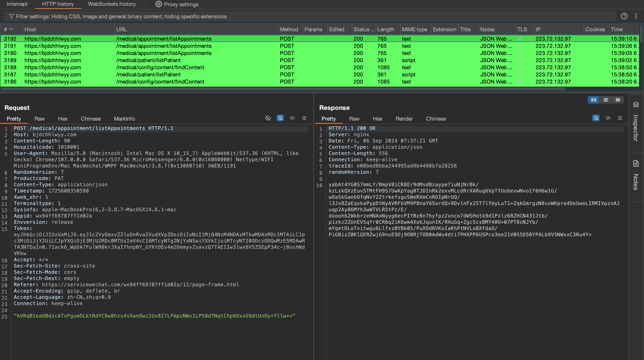Click the Inspector vertical label

(x=636, y=128)
